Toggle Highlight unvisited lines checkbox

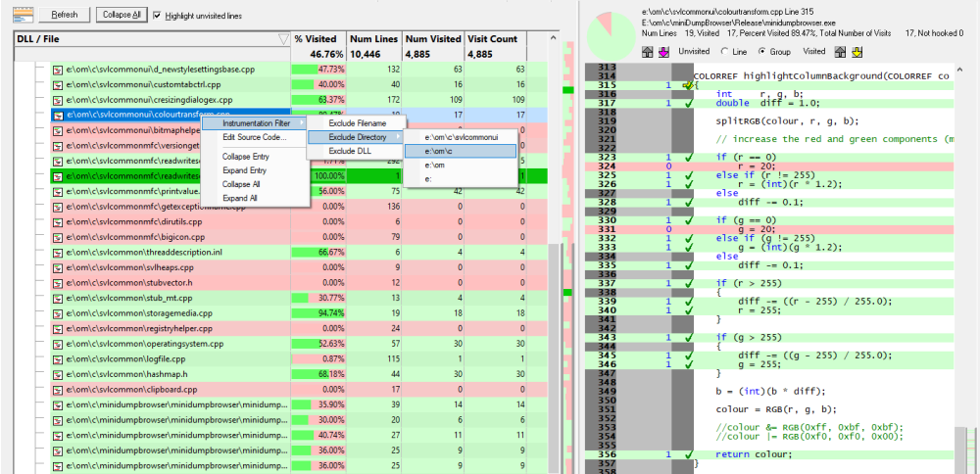point(157,16)
